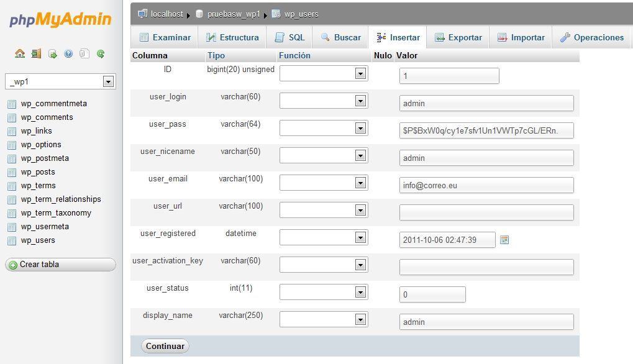Open the Operaciones tab

591,37
